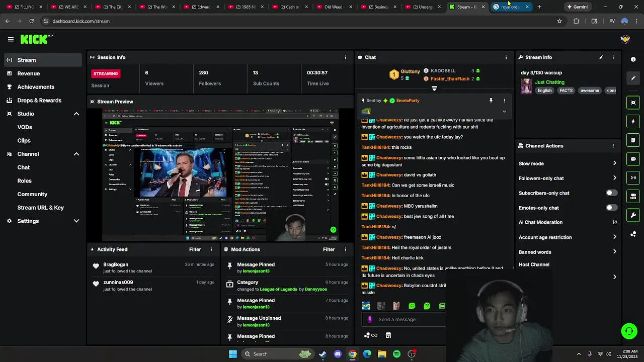Open Session Info three-dot options
Viewport: 644px width, 362px height.
[x=345, y=57]
